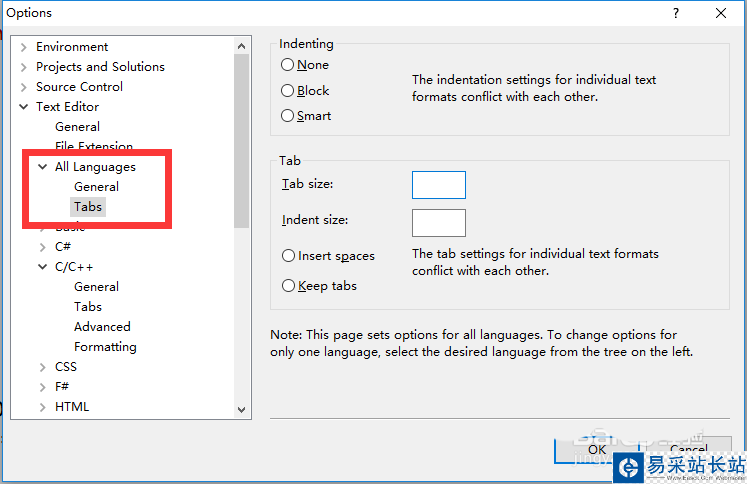Viewport: 747px width, 484px height.
Task: Expand the Environment tree node
Action: click(24, 47)
